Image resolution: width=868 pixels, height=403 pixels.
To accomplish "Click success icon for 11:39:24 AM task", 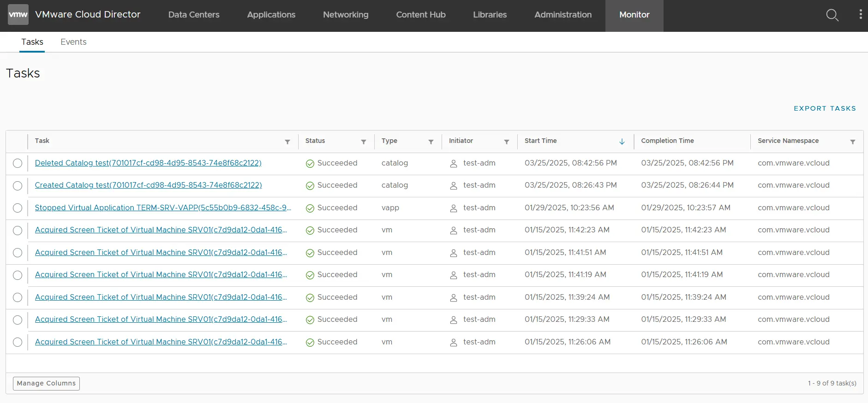I will pos(310,298).
